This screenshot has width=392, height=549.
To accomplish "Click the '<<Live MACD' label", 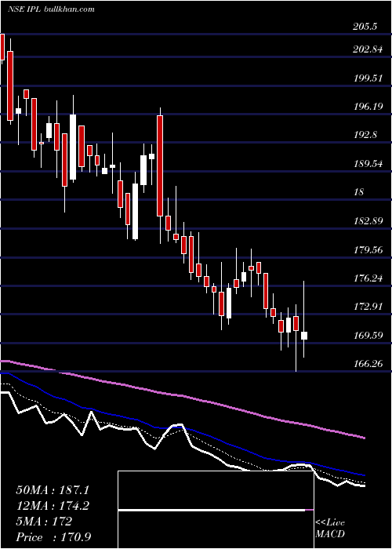I will tap(330, 528).
